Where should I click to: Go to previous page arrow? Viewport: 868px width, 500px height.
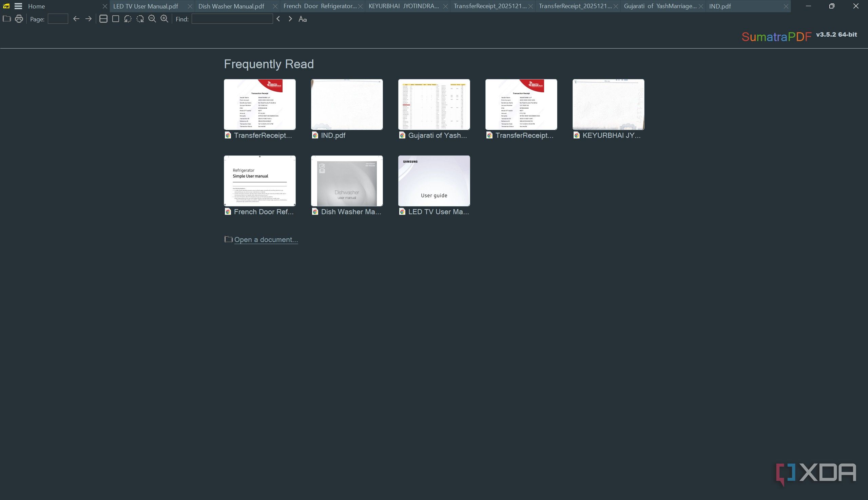pyautogui.click(x=76, y=19)
